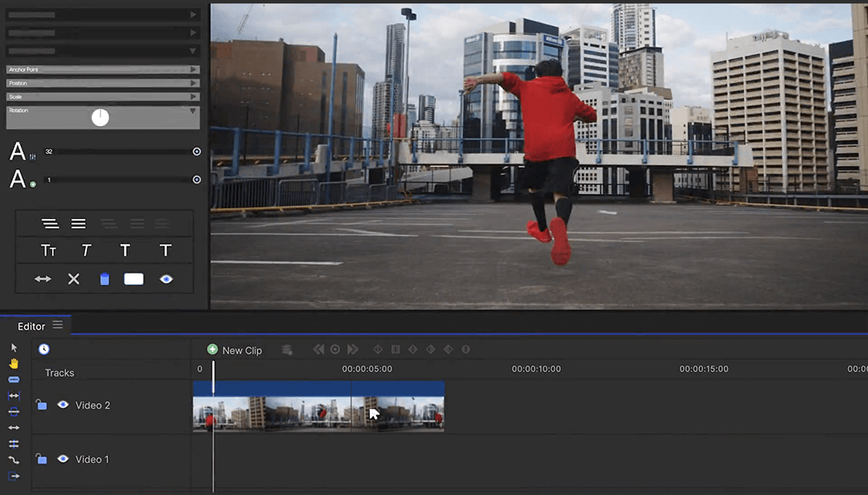The height and width of the screenshot is (495, 868).
Task: Click the blue trash can icon
Action: click(105, 279)
